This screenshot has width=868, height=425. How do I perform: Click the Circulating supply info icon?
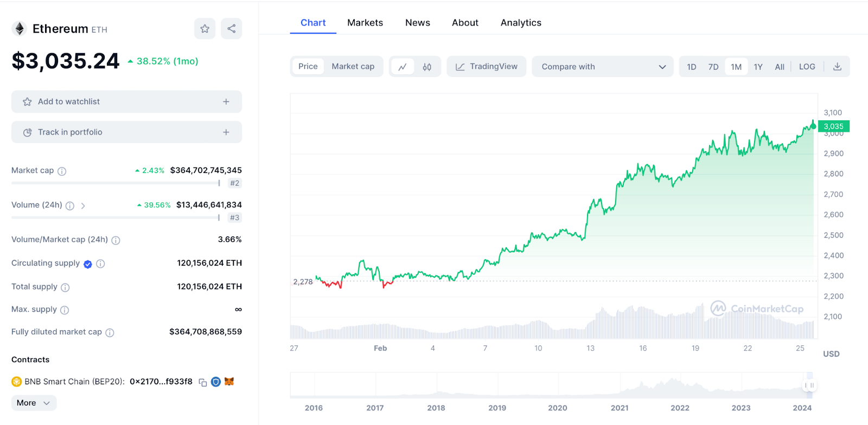(100, 264)
